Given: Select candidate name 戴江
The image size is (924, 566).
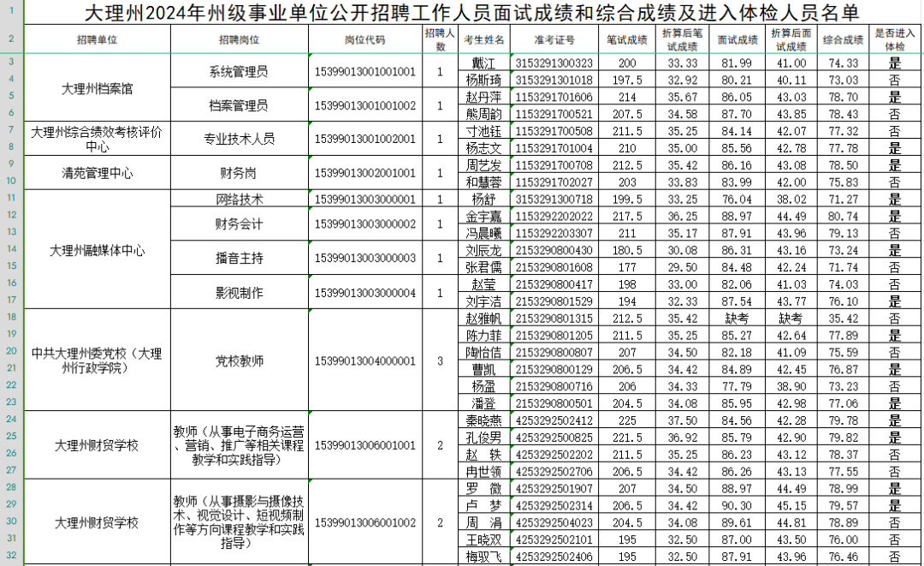Looking at the screenshot, I should click(x=483, y=63).
